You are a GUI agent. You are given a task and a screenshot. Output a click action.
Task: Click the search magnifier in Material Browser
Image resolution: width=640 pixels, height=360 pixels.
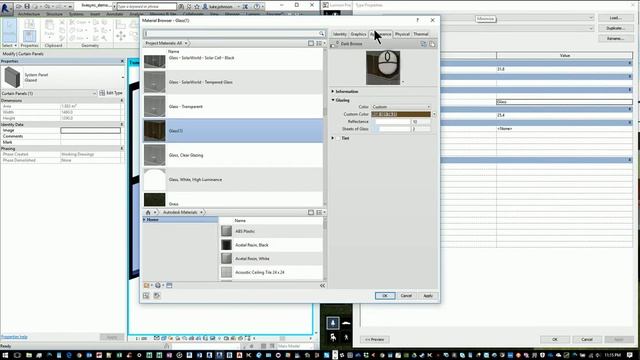point(321,33)
